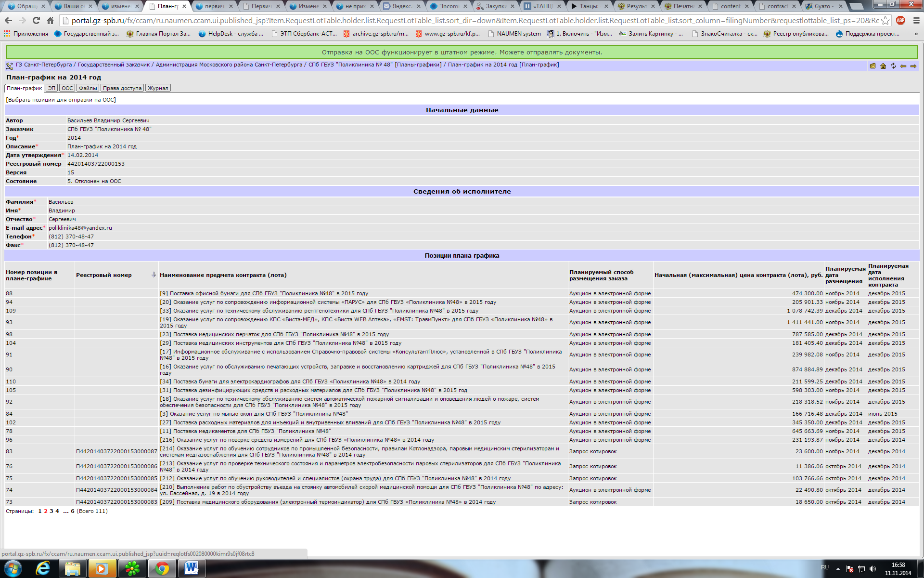
Task: Refresh the page using portal refresh arrows
Action: point(893,66)
